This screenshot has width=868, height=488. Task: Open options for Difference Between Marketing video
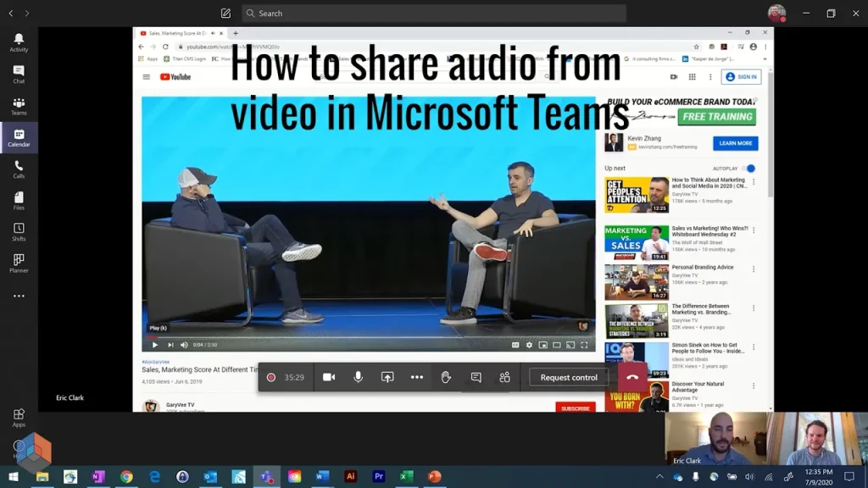754,308
